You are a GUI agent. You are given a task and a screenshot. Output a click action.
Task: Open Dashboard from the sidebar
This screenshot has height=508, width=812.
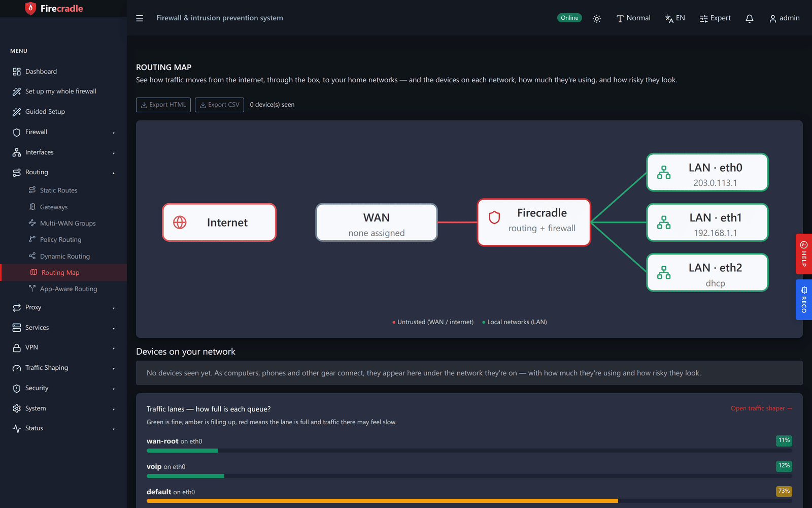(63, 72)
